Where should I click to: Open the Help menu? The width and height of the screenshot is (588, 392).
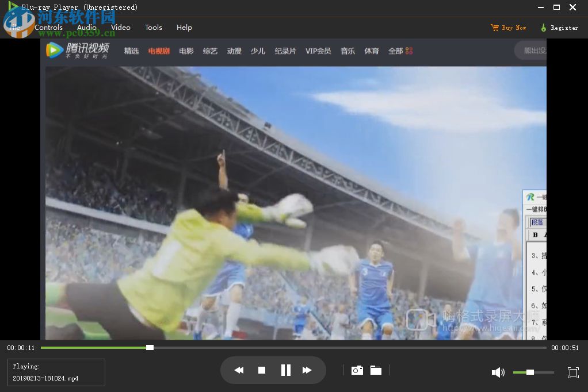point(184,27)
